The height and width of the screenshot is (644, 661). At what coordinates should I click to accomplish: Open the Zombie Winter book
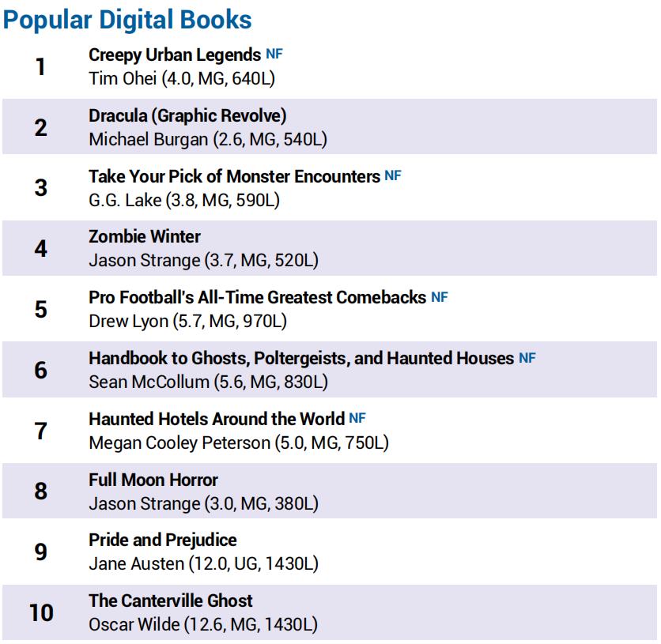tap(145, 237)
